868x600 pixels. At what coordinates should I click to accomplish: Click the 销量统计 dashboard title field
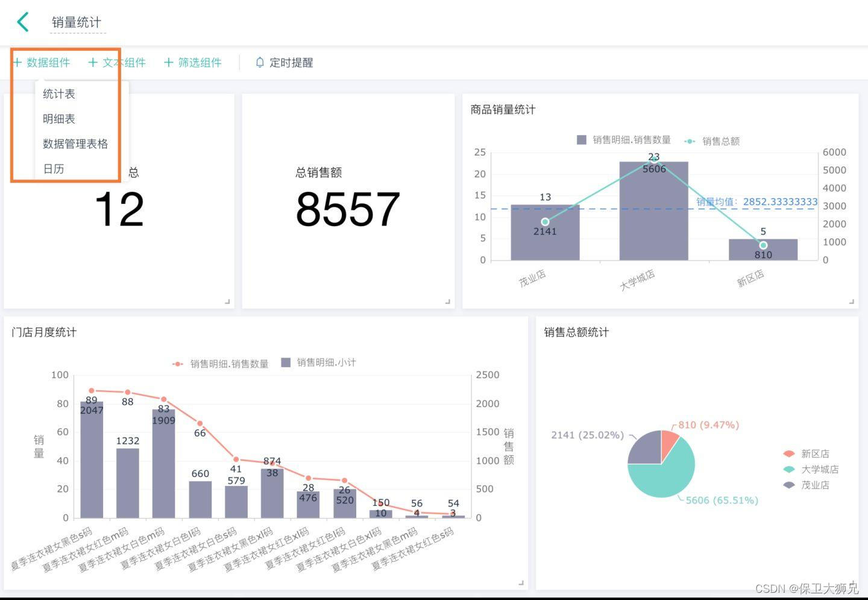(77, 22)
